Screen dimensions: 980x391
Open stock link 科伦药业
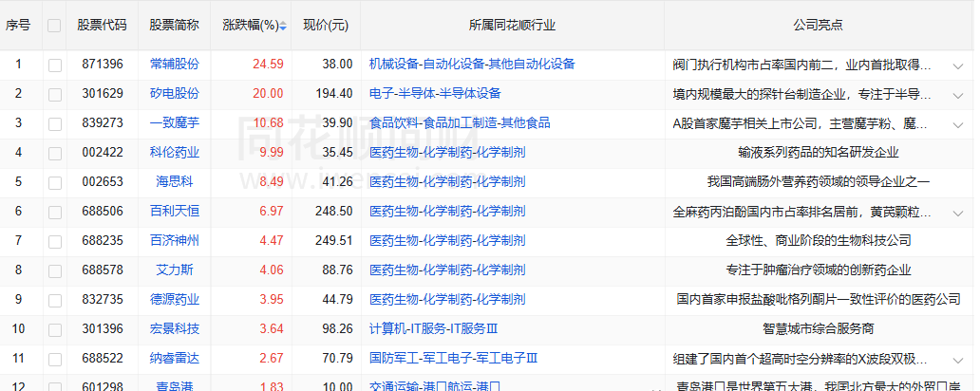tap(175, 152)
